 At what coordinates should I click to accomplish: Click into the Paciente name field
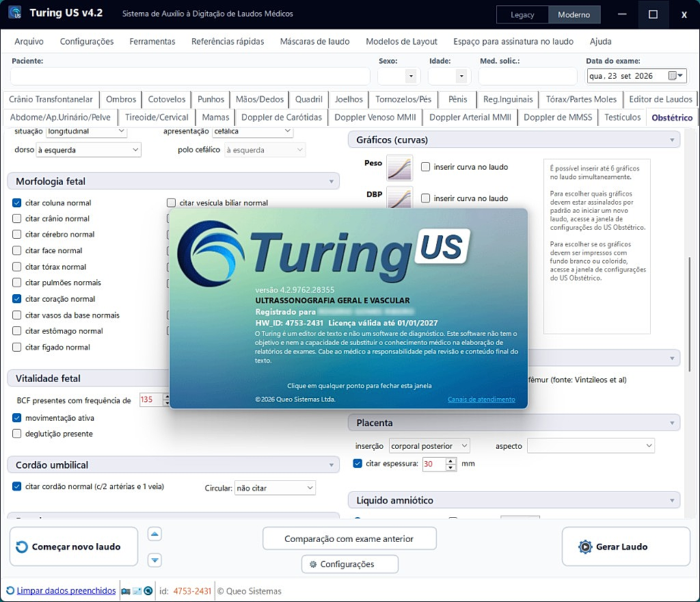(190, 77)
